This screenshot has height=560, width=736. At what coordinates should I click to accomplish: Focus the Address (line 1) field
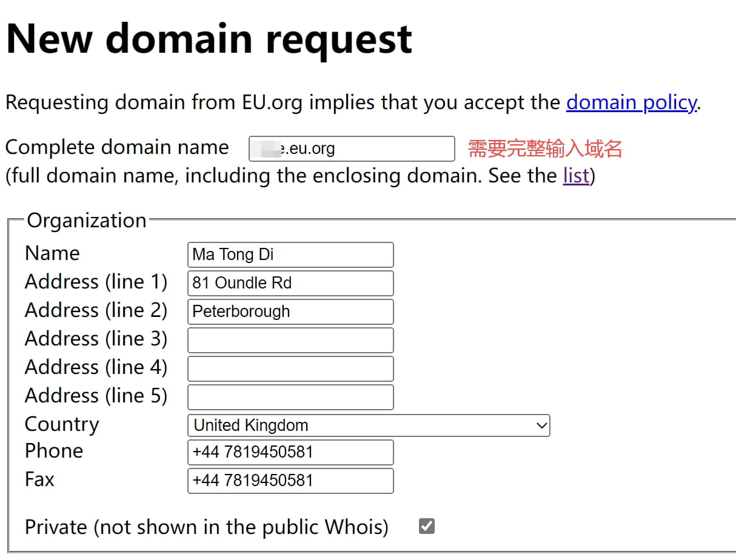(290, 283)
